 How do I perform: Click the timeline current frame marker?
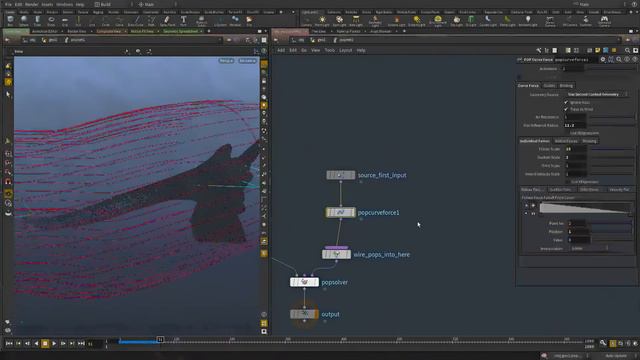(x=160, y=339)
